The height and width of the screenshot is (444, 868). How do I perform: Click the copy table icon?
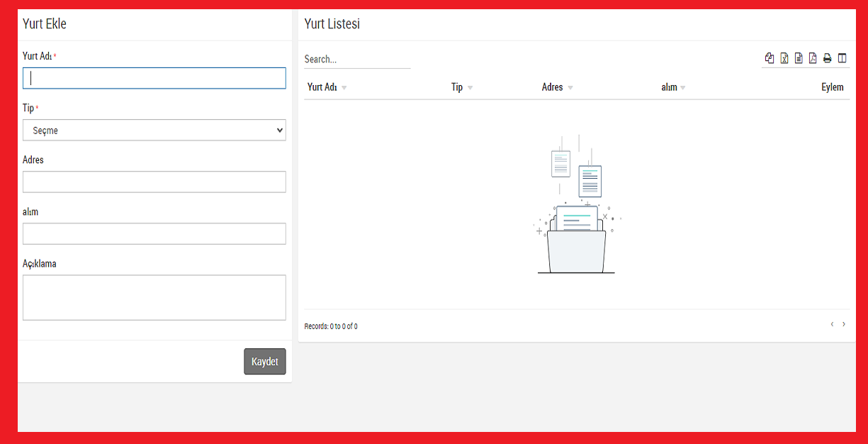pos(770,58)
